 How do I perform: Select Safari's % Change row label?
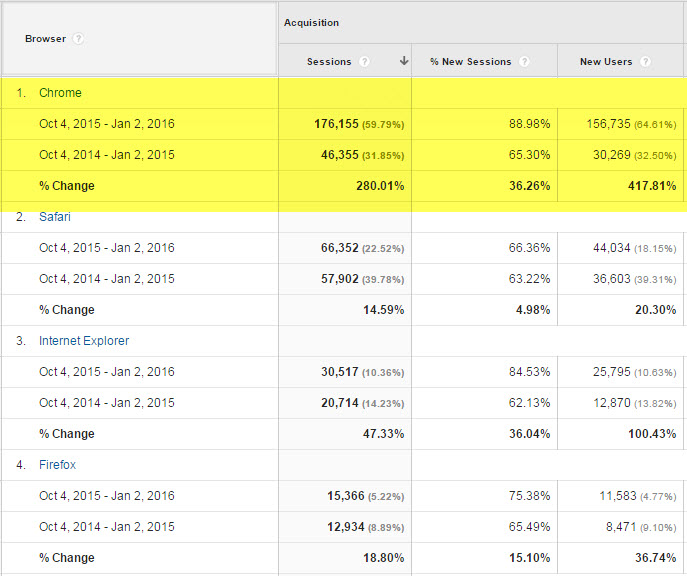[67, 310]
